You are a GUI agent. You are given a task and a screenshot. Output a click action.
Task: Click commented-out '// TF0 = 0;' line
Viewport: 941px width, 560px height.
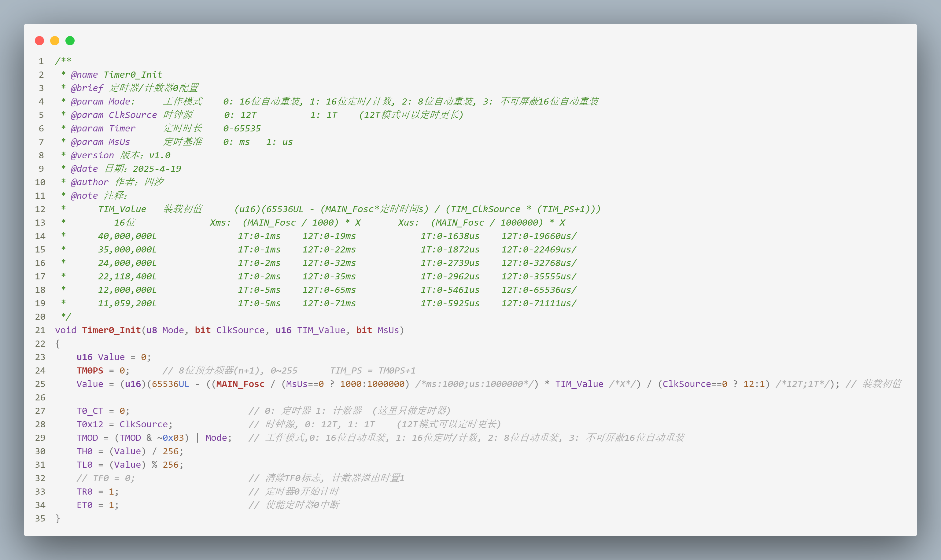pos(106,478)
